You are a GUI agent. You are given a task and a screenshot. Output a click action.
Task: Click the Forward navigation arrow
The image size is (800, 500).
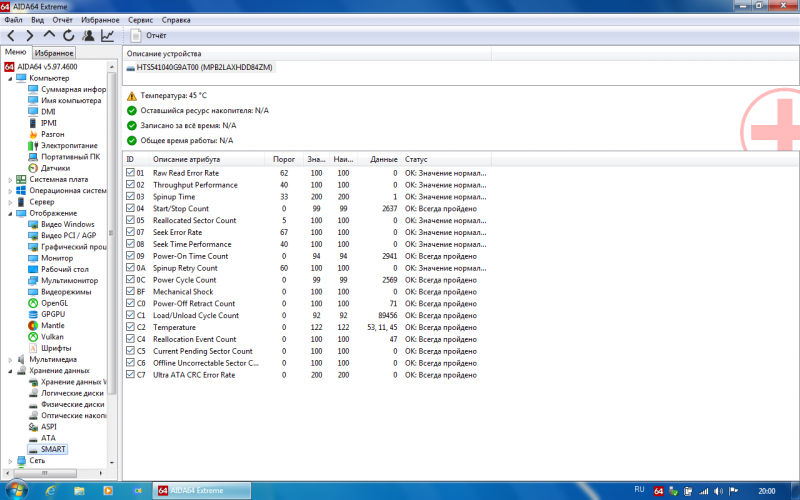click(29, 35)
